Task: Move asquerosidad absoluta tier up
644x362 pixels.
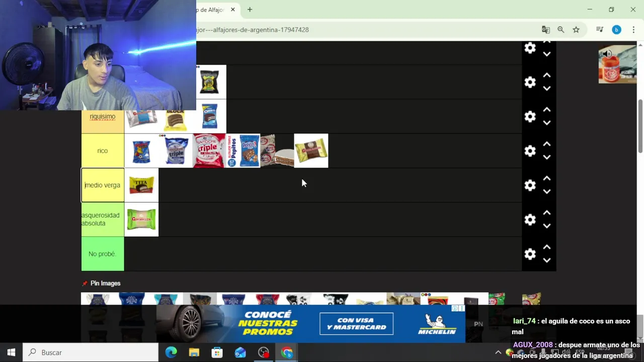Action: pos(547,213)
